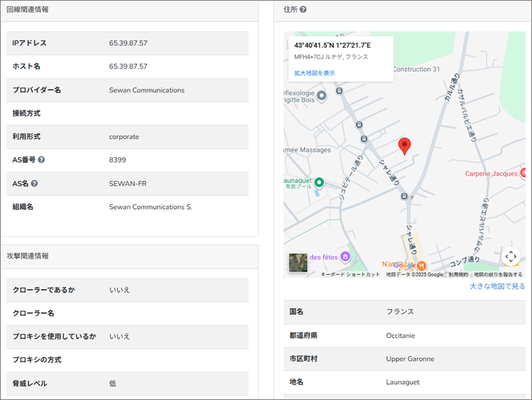
Task: Click the red location pin on map
Action: click(404, 146)
